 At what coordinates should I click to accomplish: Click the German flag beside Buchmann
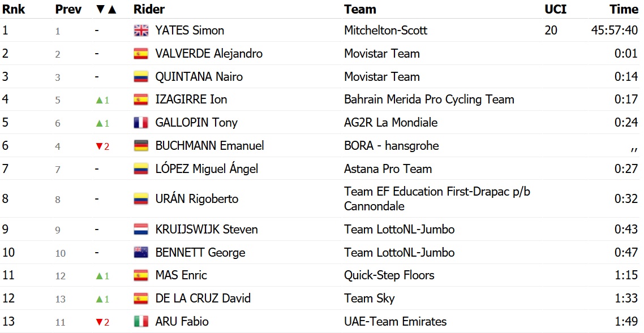tap(141, 146)
